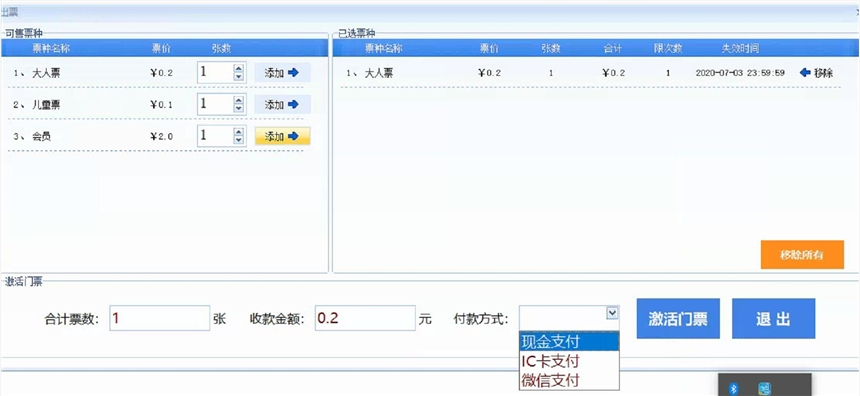Click the 激活门票 button

pyautogui.click(x=678, y=319)
